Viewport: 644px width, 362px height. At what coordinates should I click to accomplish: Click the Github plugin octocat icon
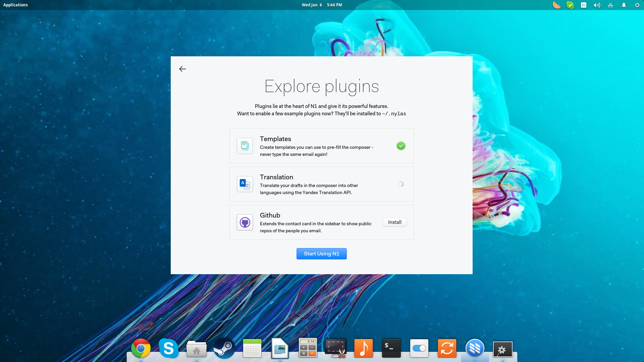[245, 222]
